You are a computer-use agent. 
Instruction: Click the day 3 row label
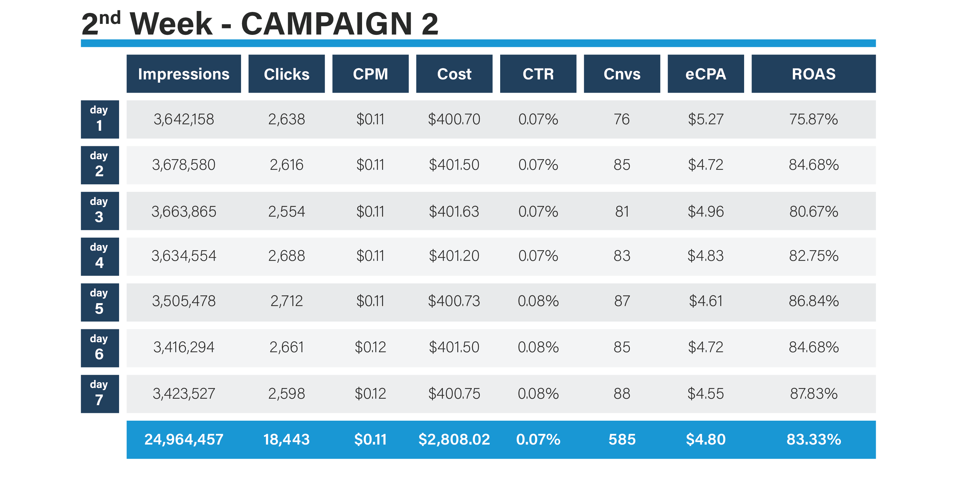pos(100,210)
